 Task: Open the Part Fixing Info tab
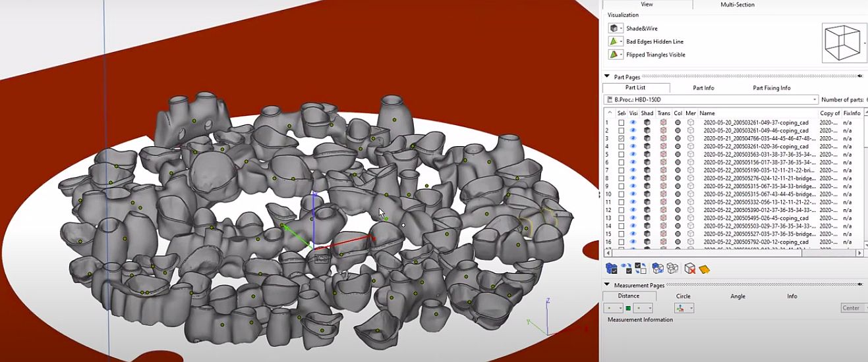[771, 88]
